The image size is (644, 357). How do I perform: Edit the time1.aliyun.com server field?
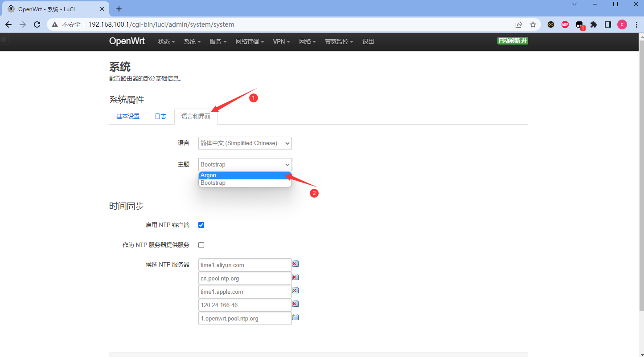245,265
